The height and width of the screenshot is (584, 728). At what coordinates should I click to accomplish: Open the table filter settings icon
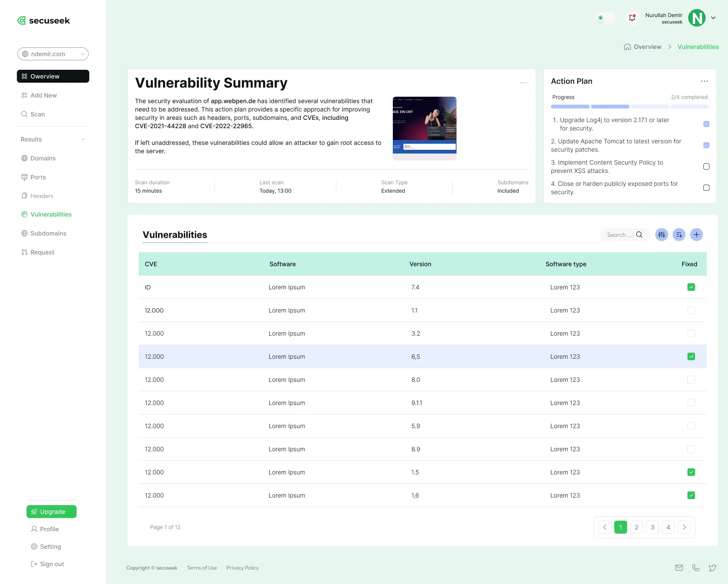pos(662,235)
